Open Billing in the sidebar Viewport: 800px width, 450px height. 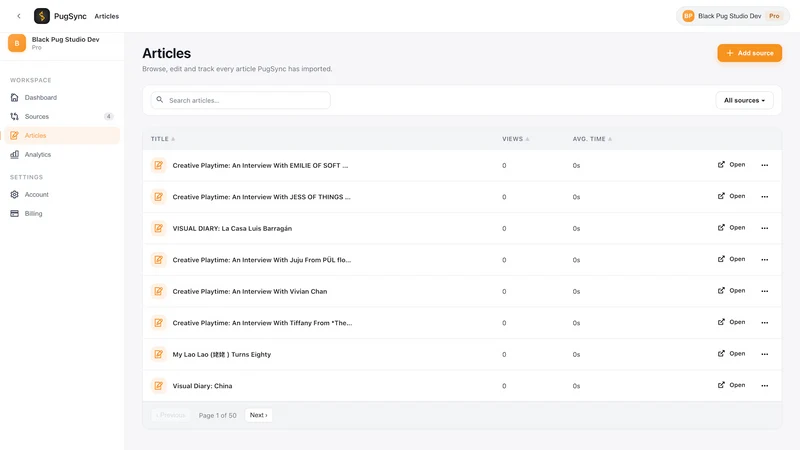tap(62, 214)
